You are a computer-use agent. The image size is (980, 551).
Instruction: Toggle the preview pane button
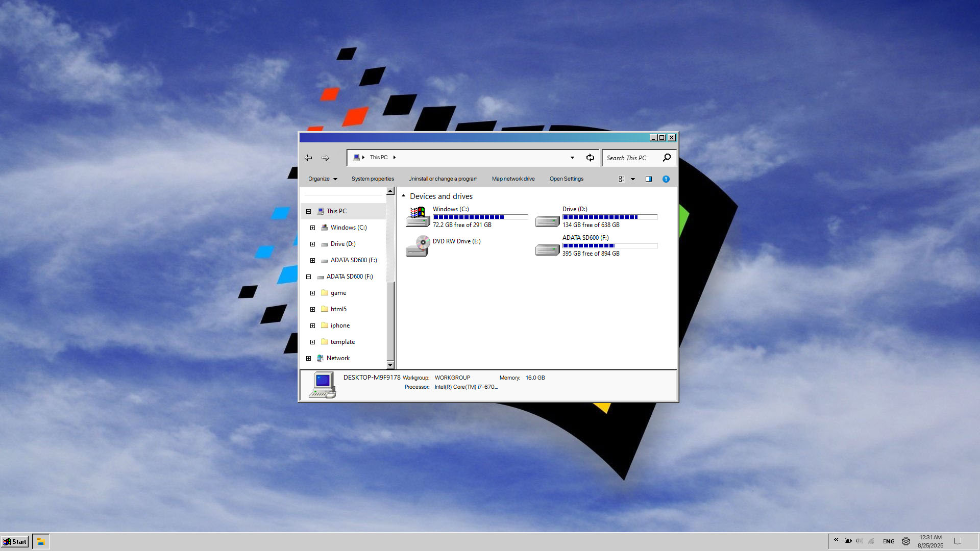tap(649, 179)
